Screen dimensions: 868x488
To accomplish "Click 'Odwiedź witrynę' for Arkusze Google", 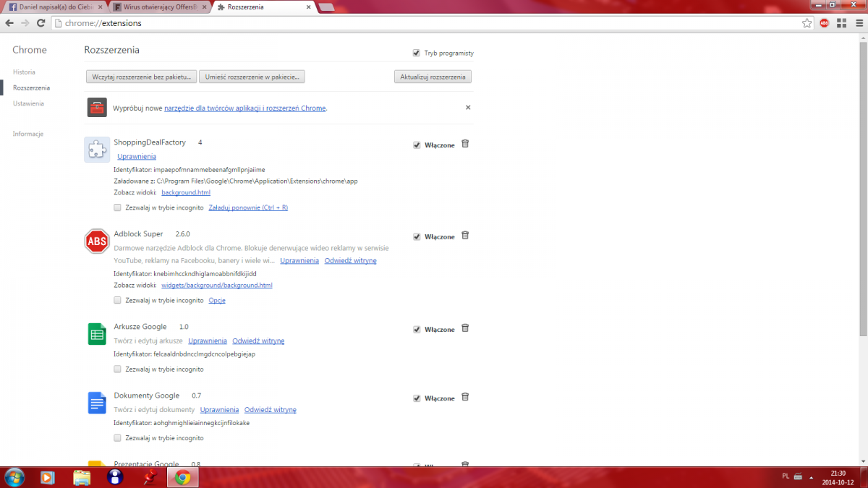I will point(258,341).
